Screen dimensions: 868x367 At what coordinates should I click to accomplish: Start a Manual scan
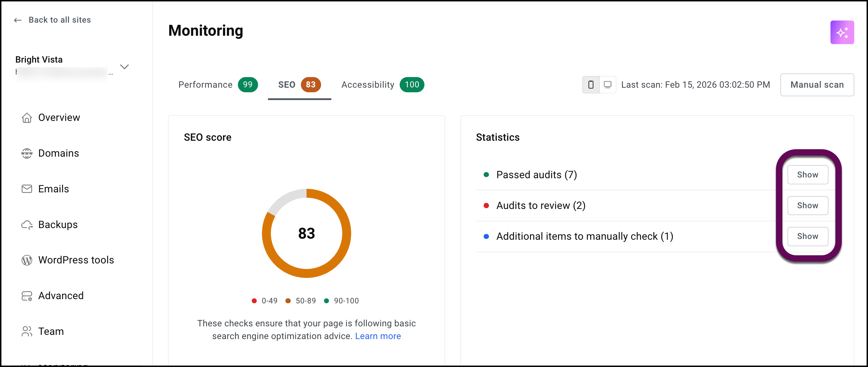click(817, 85)
